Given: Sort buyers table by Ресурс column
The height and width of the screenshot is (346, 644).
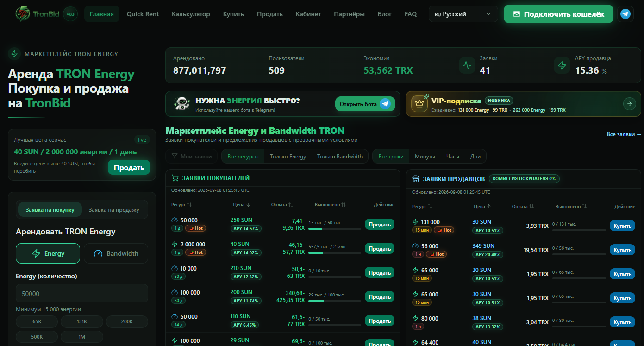Looking at the screenshot, I should [x=181, y=204].
